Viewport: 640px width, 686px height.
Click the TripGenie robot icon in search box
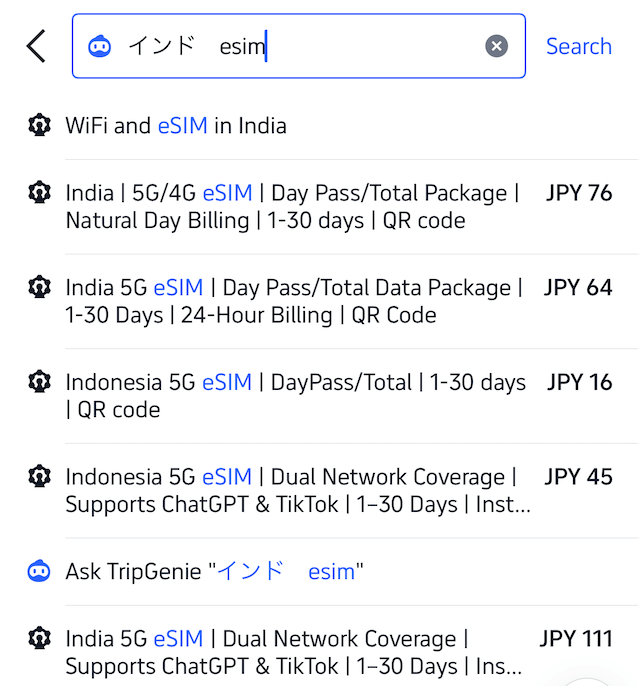click(100, 46)
